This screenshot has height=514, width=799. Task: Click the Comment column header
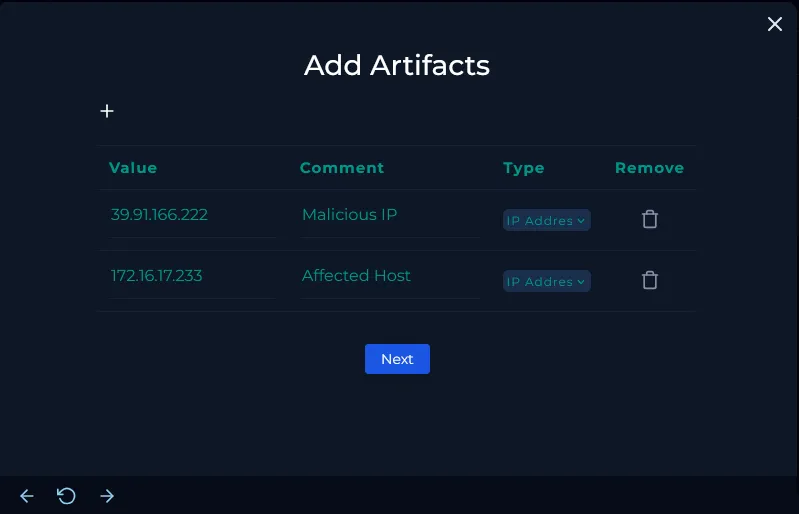coord(342,168)
